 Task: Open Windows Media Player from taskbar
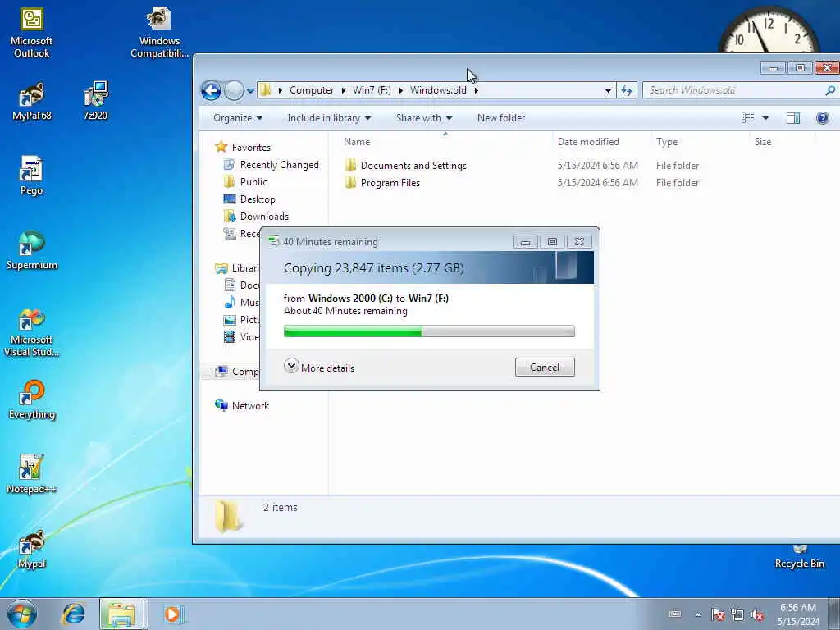click(172, 614)
